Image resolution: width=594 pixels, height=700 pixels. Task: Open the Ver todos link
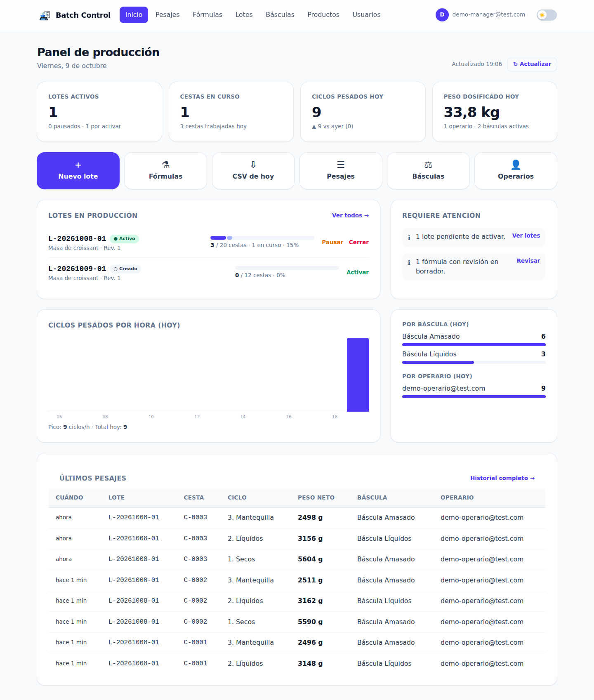point(350,215)
